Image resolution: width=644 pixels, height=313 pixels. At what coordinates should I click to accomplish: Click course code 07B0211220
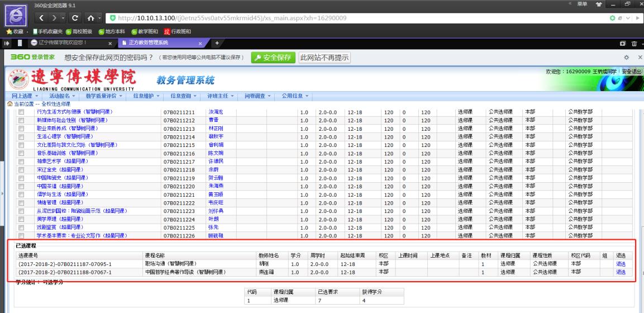[x=179, y=187]
